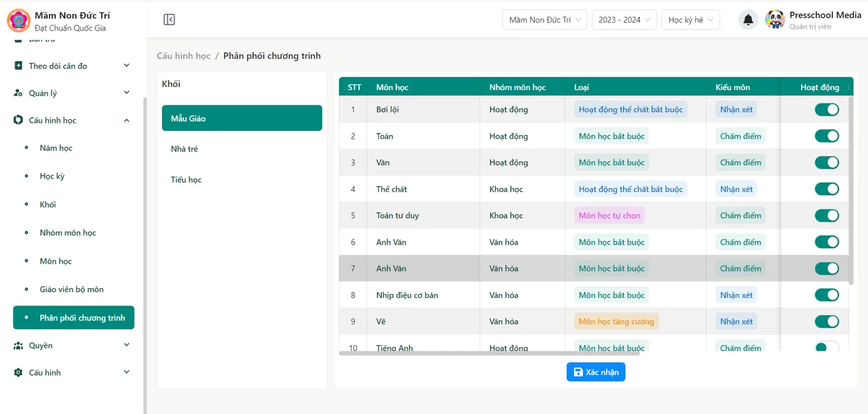Click the Mầm Non Đức Trí school logo
Image resolution: width=868 pixels, height=414 pixels.
18,20
